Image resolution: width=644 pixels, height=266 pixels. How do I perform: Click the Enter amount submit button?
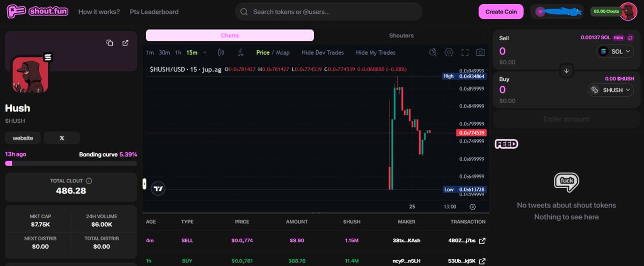566,119
